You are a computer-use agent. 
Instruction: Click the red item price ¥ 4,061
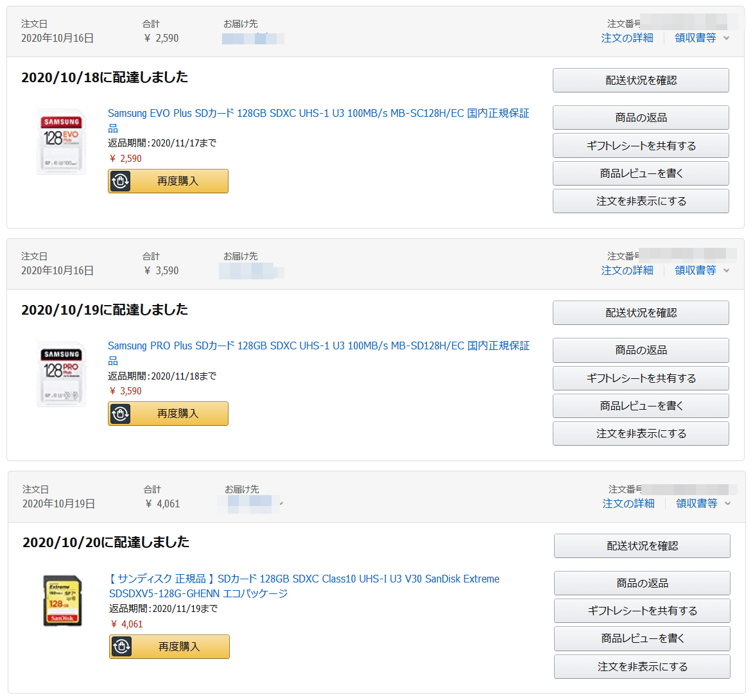point(126,624)
